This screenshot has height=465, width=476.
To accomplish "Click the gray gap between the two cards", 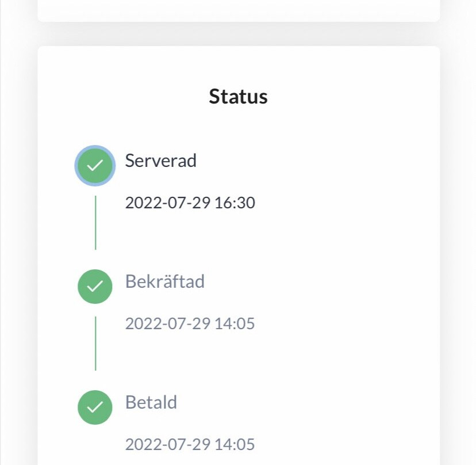I will tap(238, 35).
